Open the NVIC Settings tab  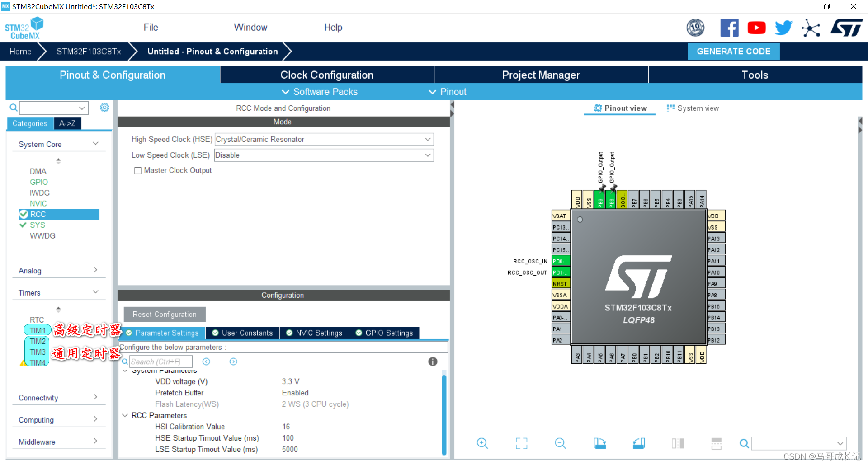click(x=314, y=333)
